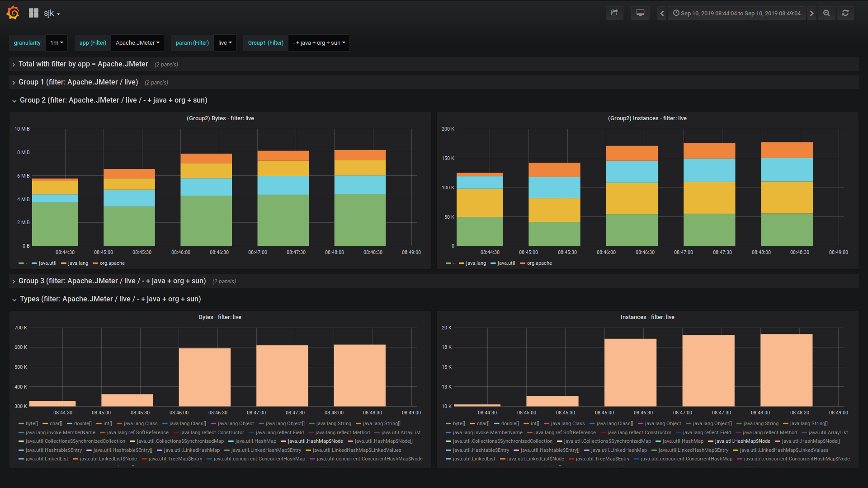868x488 pixels.
Task: Click the java.lang color swatch in Group2 Bytes legend
Action: [x=64, y=263]
